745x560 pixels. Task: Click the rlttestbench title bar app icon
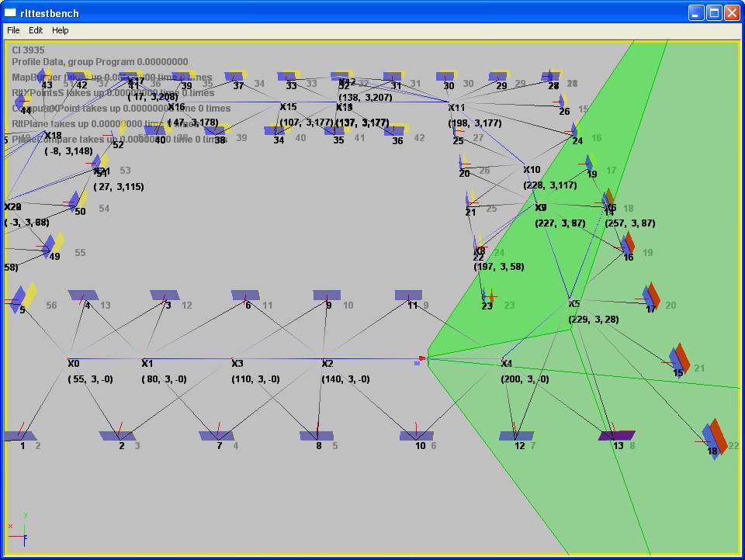tap(11, 12)
